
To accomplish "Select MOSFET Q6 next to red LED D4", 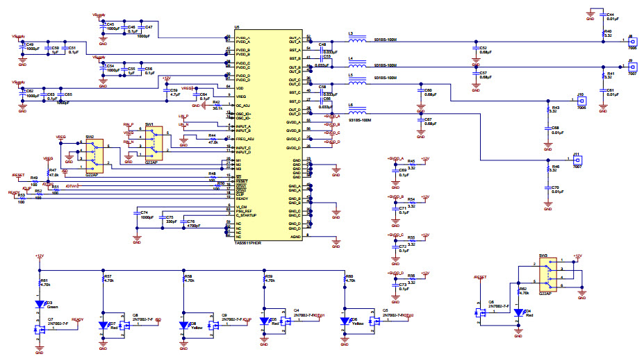I will click(481, 312).
